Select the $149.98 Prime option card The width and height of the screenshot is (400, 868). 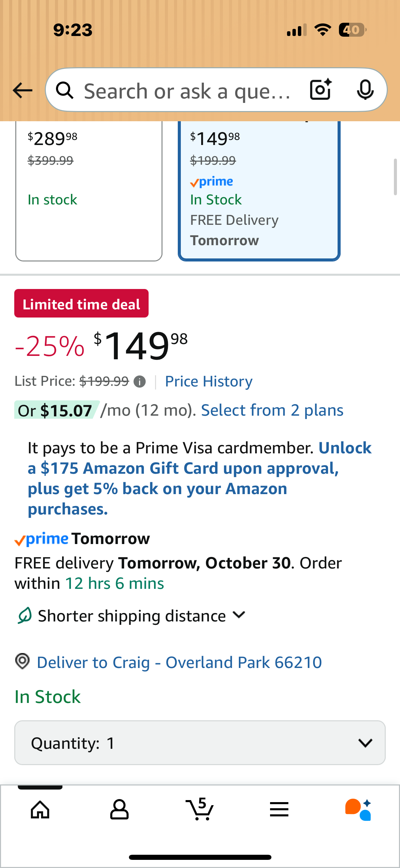pos(259,190)
